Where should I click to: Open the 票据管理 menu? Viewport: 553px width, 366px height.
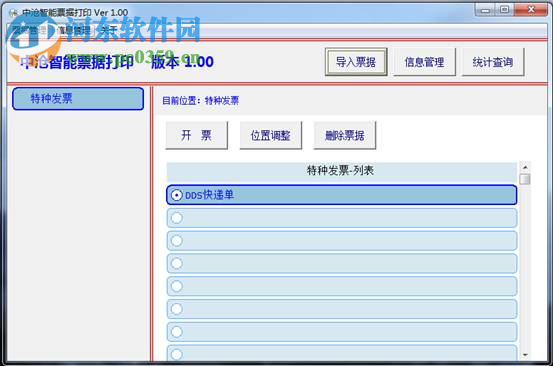pyautogui.click(x=30, y=30)
